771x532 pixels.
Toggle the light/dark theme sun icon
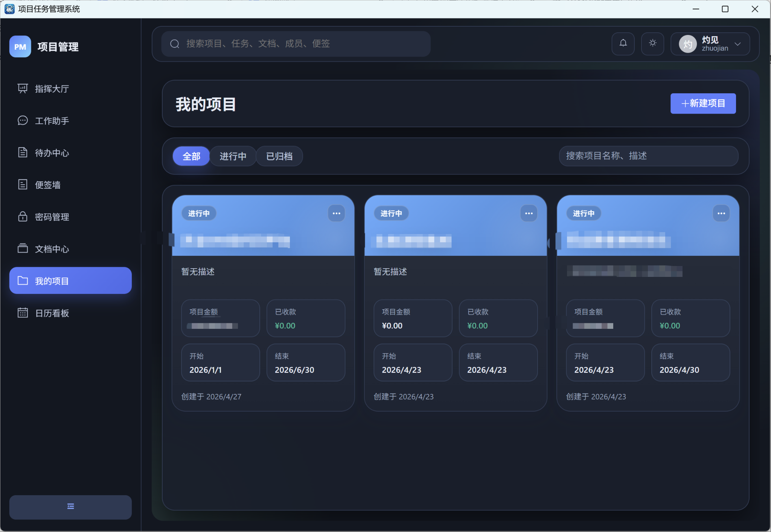652,44
